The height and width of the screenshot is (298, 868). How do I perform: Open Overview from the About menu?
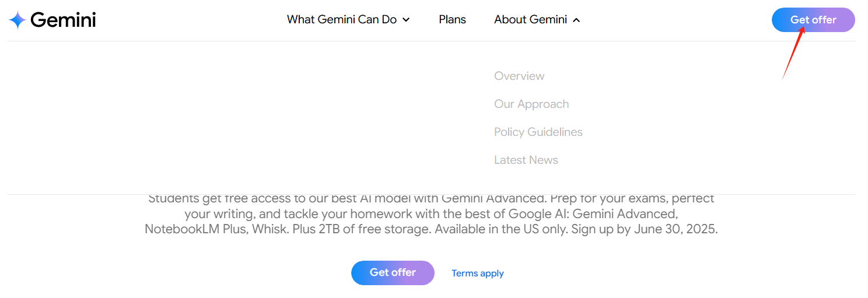pyautogui.click(x=519, y=76)
